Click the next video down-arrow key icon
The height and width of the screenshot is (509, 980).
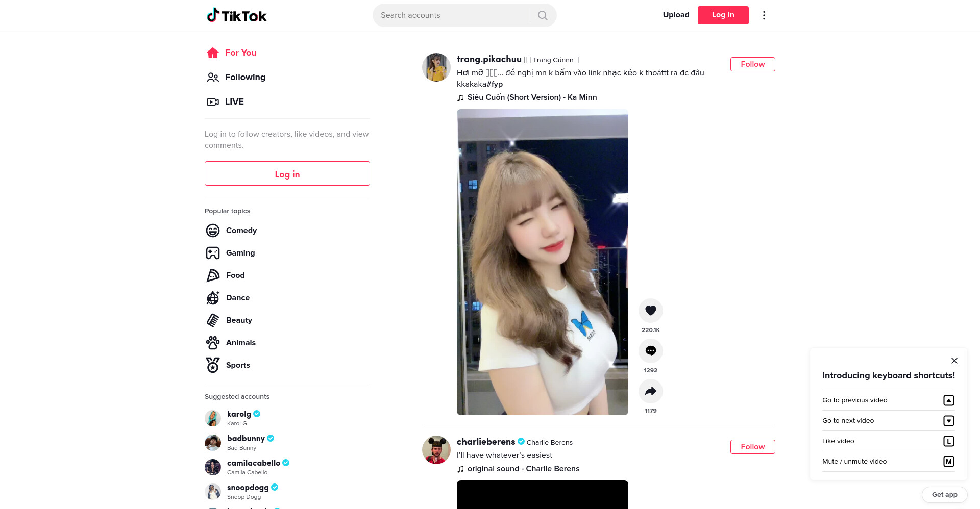(x=949, y=421)
